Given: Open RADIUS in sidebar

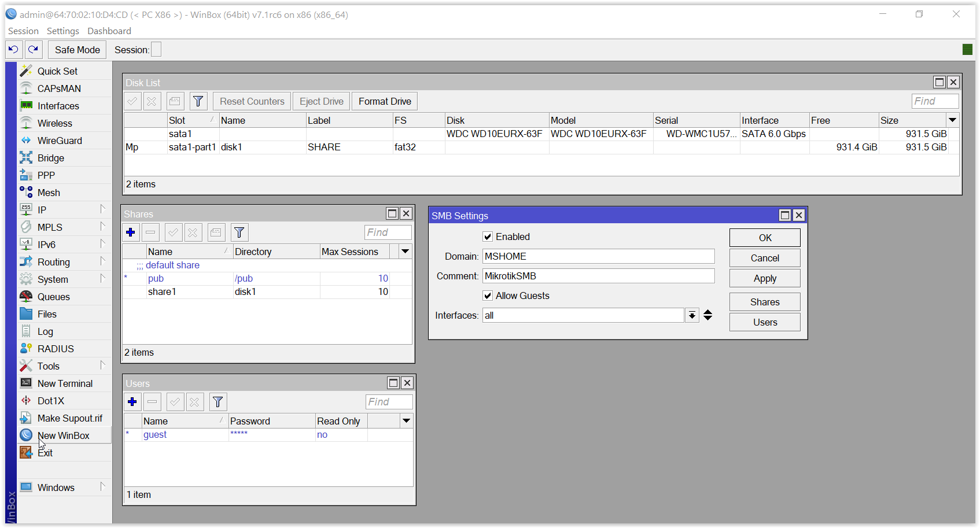Looking at the screenshot, I should pos(65,349).
